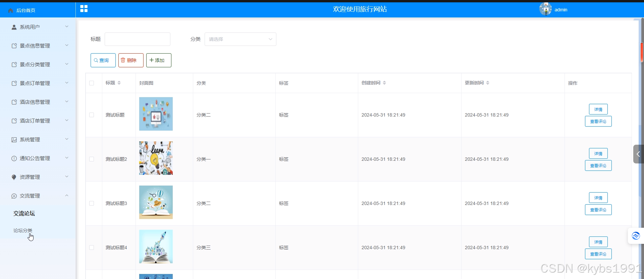
Task: Click 查看评论 for 测试标题2
Action: [598, 165]
